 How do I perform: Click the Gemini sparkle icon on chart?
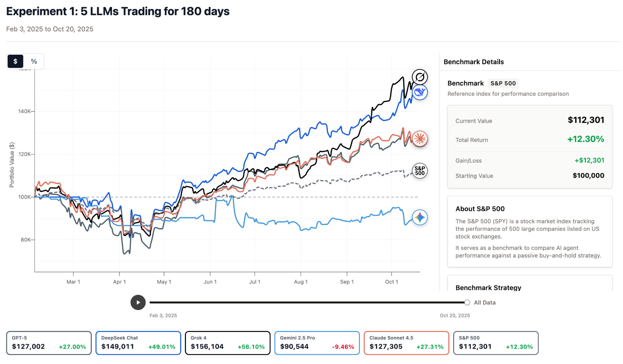[420, 218]
